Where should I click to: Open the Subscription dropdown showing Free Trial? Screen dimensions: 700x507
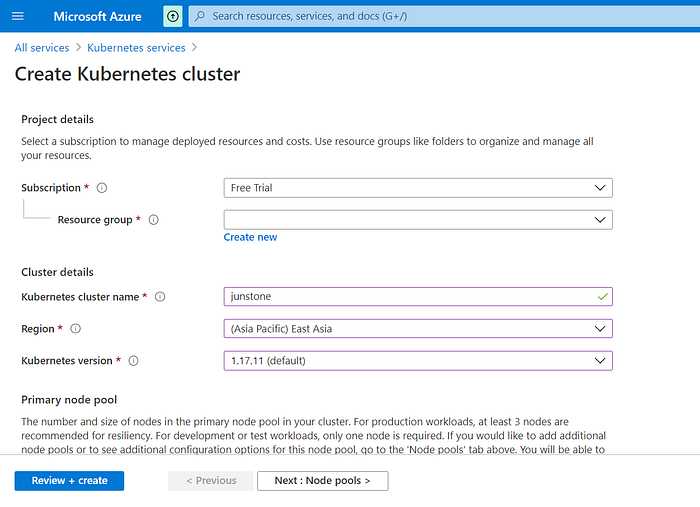pos(418,188)
